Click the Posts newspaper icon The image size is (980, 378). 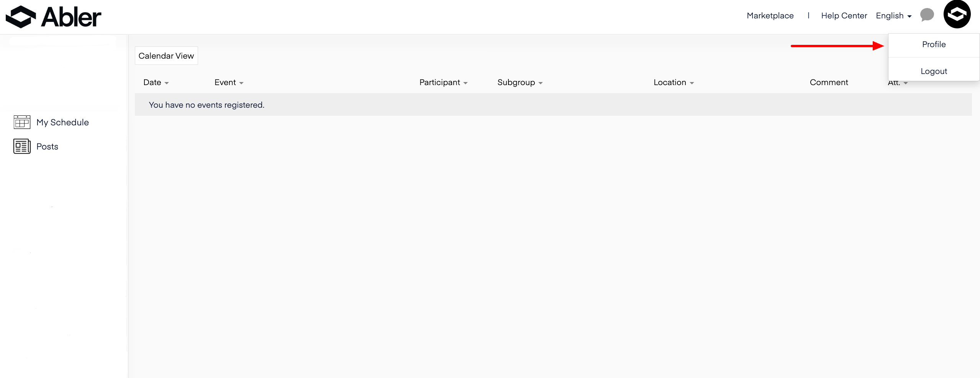click(22, 146)
